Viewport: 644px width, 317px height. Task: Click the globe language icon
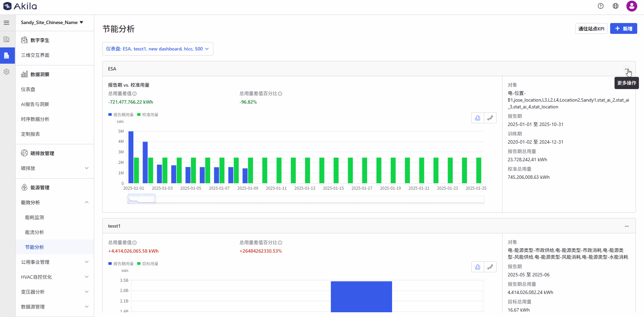[616, 6]
